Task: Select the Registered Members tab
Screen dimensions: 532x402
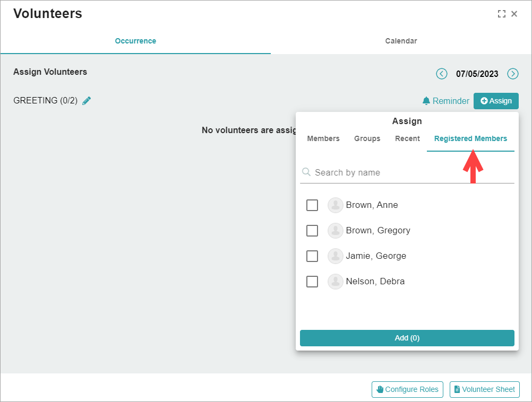Action: 470,138
